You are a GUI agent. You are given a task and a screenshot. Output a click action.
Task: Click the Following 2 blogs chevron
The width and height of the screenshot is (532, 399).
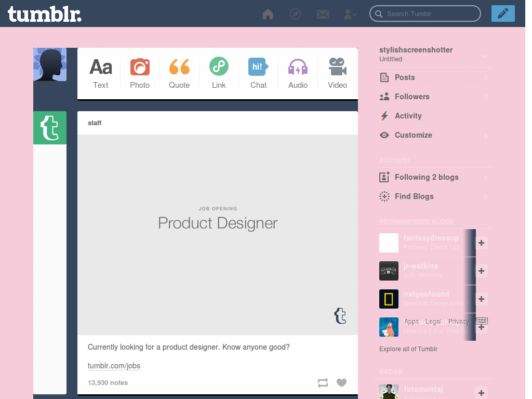(486, 178)
